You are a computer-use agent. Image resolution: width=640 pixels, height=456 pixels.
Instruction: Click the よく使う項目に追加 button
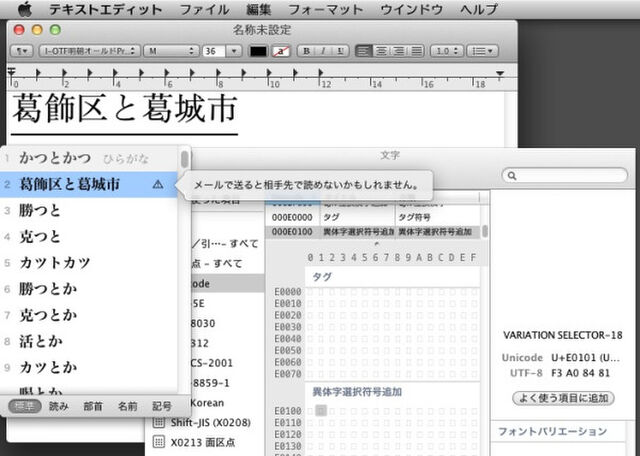[563, 398]
